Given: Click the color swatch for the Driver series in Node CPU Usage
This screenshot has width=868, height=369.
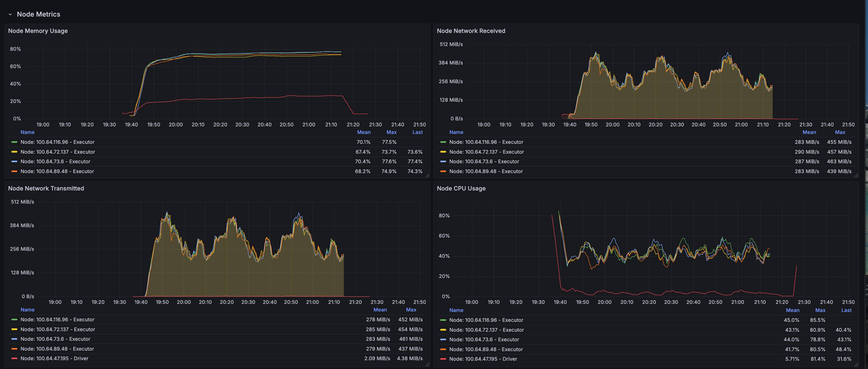Looking at the screenshot, I should click(x=443, y=359).
